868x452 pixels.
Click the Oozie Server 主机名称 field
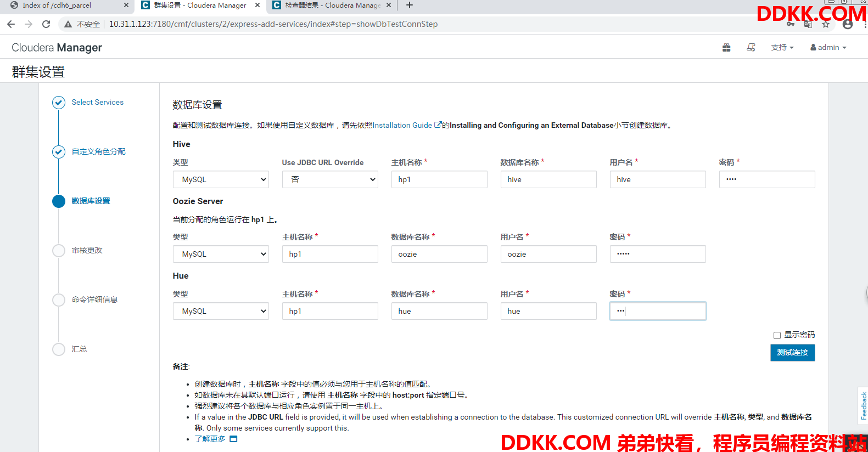[330, 254]
